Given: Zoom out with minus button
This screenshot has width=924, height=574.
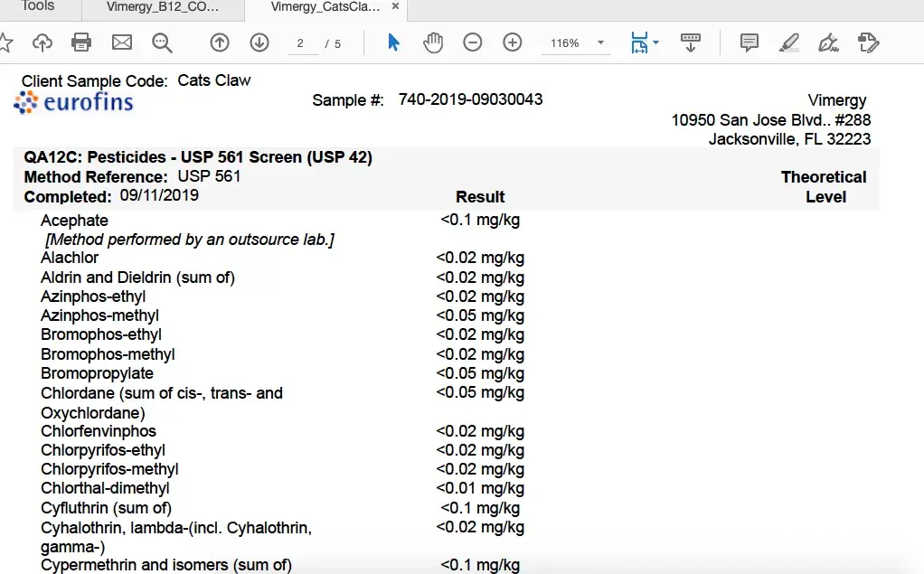Looking at the screenshot, I should [473, 42].
